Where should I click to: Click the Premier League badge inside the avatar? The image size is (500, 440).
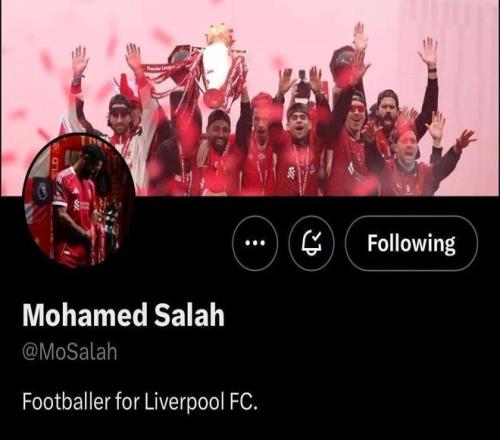click(42, 189)
